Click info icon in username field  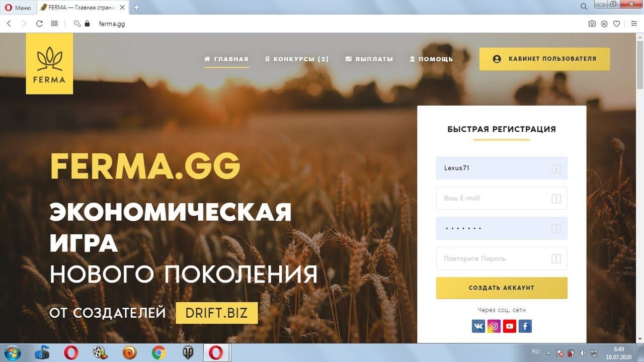point(556,168)
